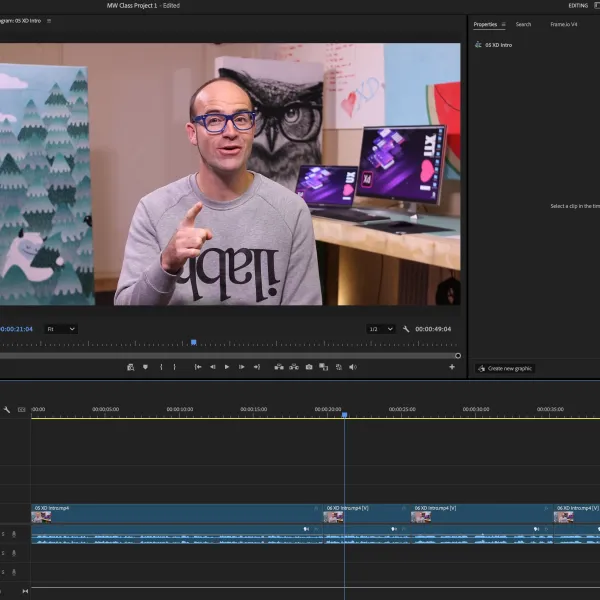Click the thumbnail of the 05 XD Intro.mp4 clip

[x=41, y=517]
